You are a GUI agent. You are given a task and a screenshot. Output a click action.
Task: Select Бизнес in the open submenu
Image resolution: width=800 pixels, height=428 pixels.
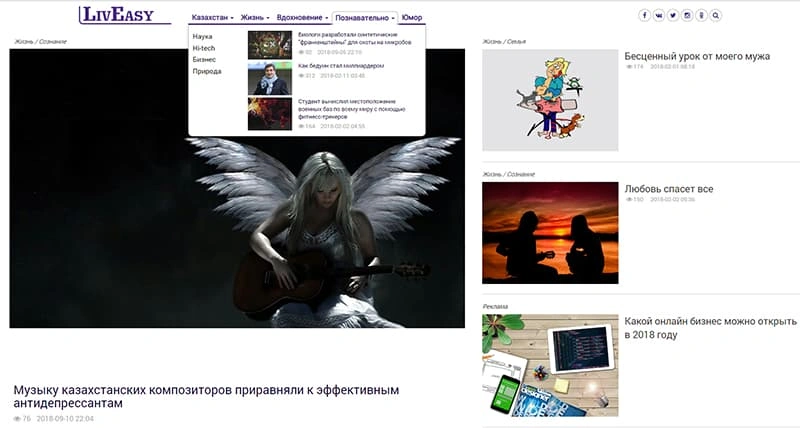click(x=204, y=60)
